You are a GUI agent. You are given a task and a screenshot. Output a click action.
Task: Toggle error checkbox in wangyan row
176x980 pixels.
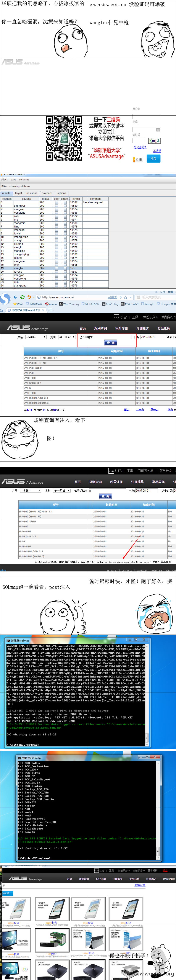(57, 275)
